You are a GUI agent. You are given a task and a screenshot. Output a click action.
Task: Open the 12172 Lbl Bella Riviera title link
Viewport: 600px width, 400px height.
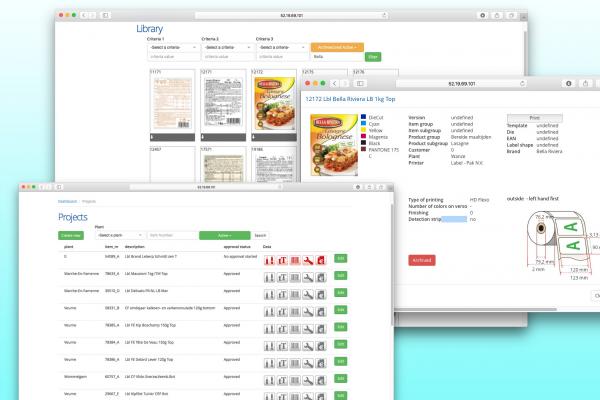(x=350, y=99)
